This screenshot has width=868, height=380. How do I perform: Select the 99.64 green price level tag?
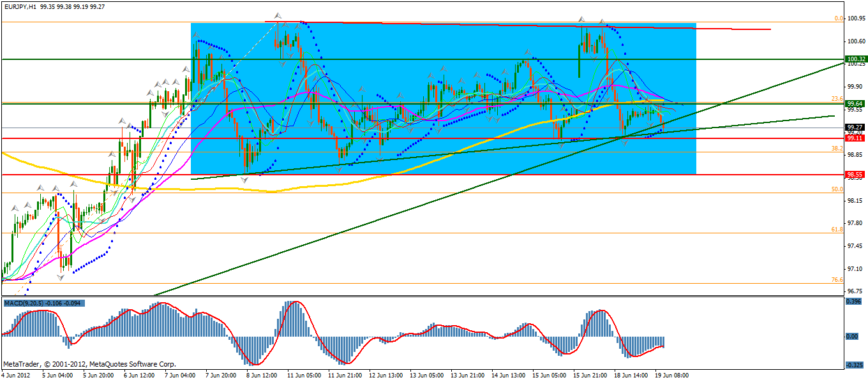click(x=855, y=103)
